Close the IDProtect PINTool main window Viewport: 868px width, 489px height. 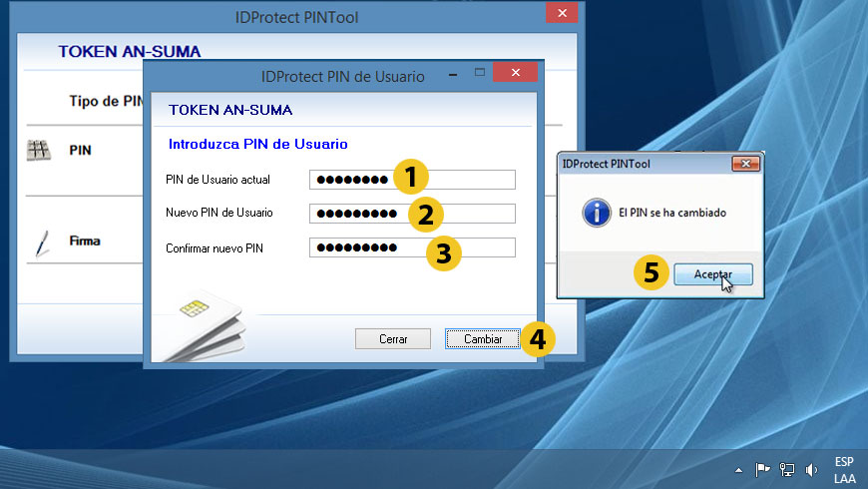pyautogui.click(x=562, y=13)
